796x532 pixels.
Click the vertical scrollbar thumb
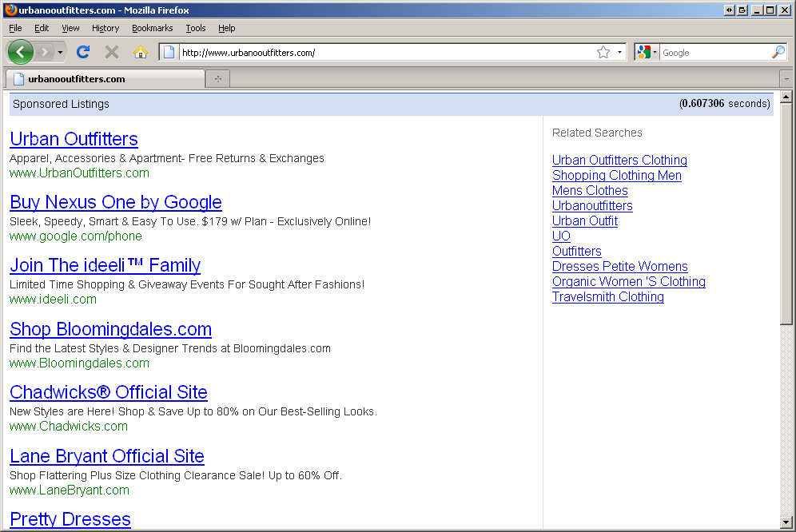click(x=786, y=214)
